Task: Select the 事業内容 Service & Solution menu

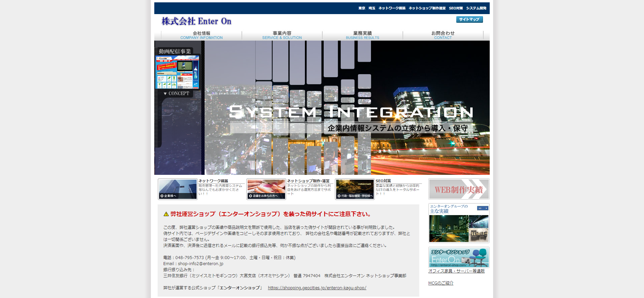Action: tap(282, 35)
